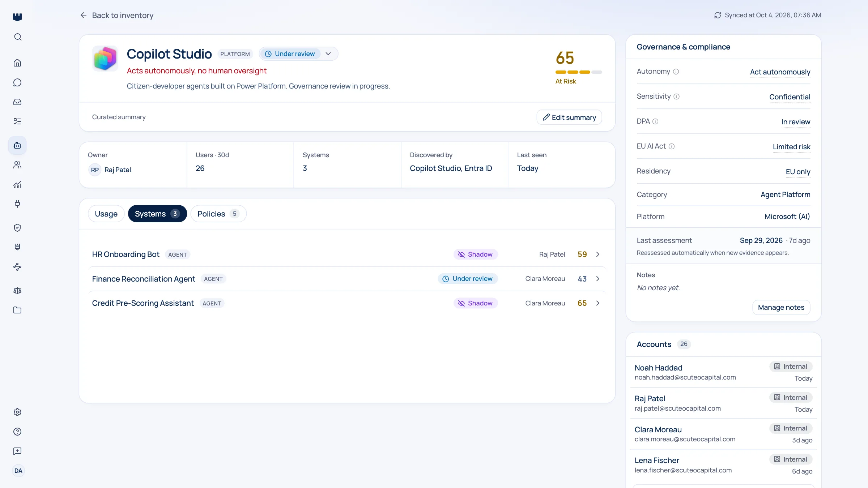Click the EU only residency value
Image resolution: width=868 pixels, height=488 pixels.
[798, 172]
